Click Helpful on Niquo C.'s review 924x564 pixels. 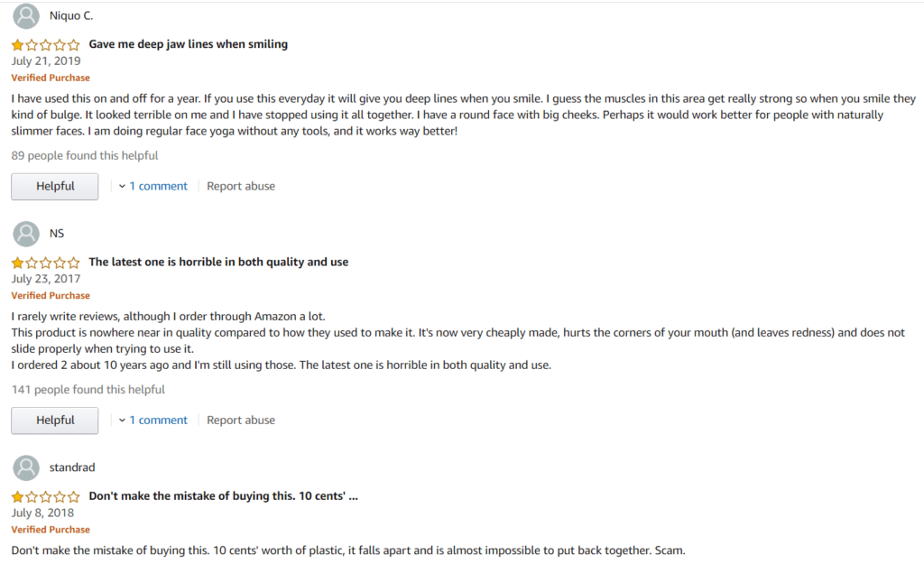54,186
